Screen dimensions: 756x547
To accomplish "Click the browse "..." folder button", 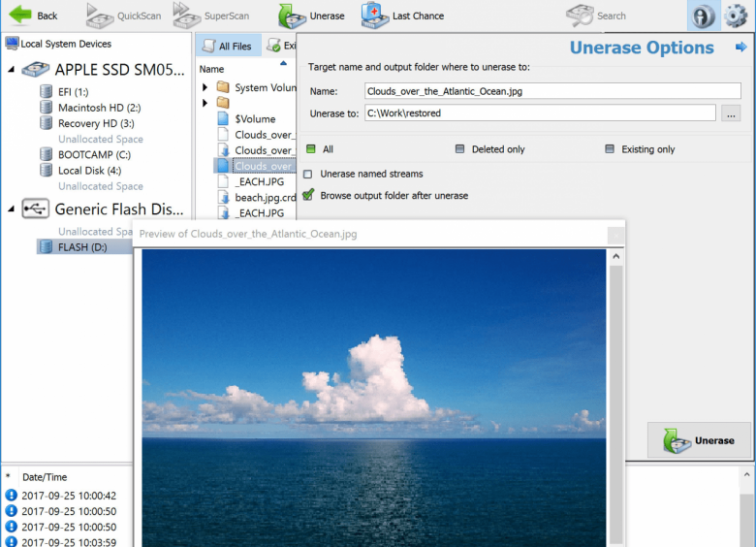I will click(731, 113).
